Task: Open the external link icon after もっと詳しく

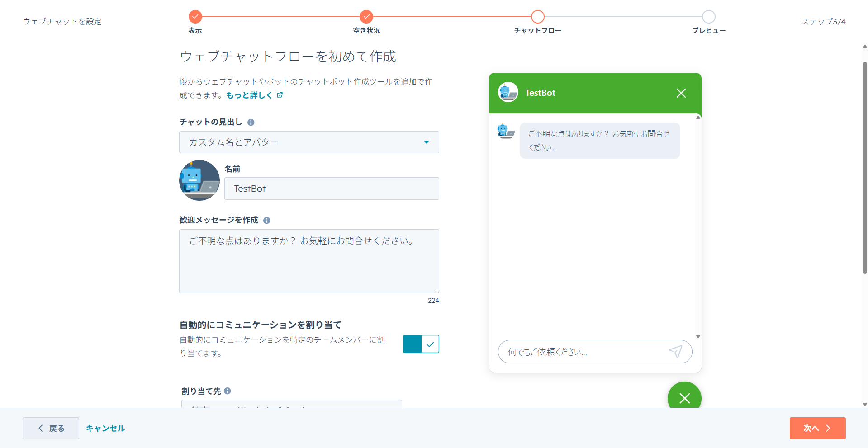Action: coord(280,95)
